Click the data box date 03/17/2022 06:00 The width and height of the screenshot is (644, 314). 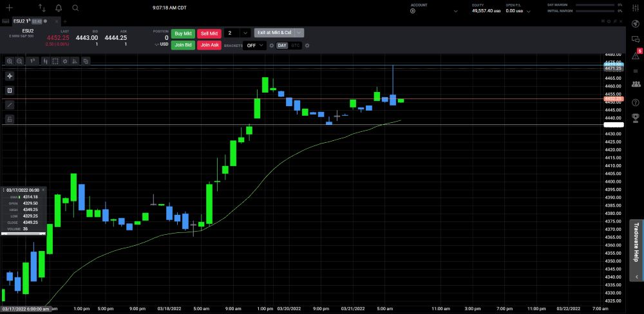pos(23,190)
